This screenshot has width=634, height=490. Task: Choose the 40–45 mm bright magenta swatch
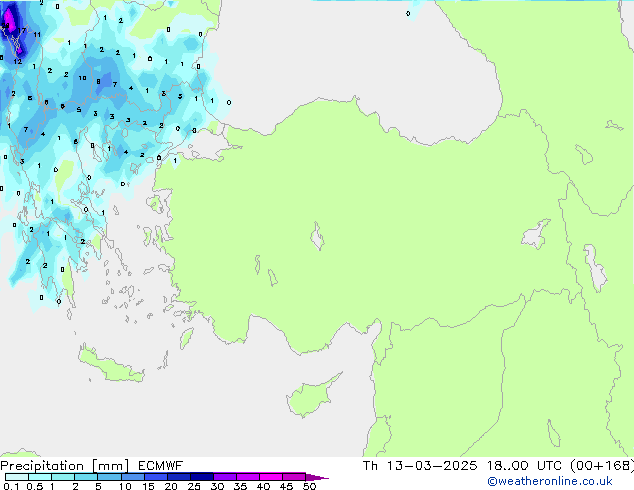[271, 477]
